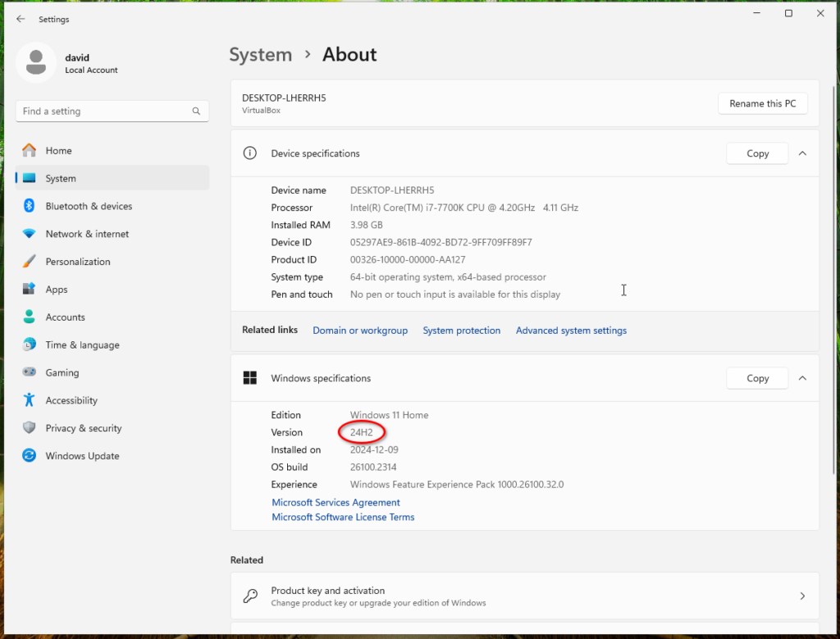Viewport: 840px width, 639px height.
Task: Collapse the Windows specifications section chevron
Action: point(802,378)
